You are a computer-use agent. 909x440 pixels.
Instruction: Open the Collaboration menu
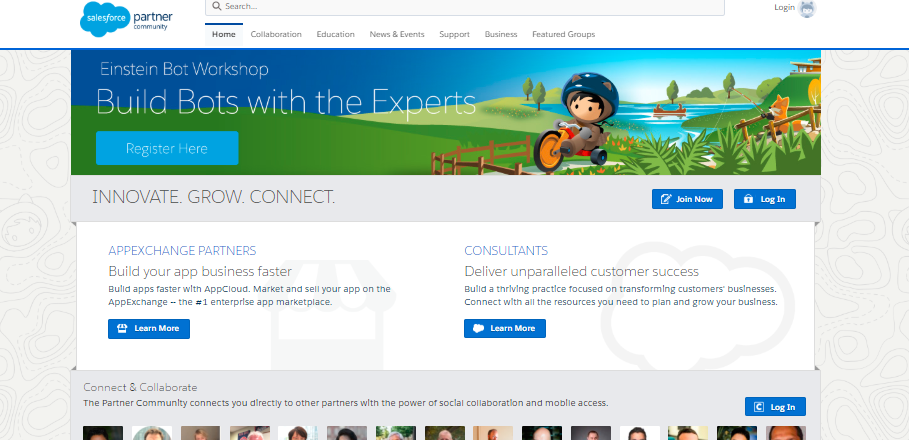[x=276, y=34]
